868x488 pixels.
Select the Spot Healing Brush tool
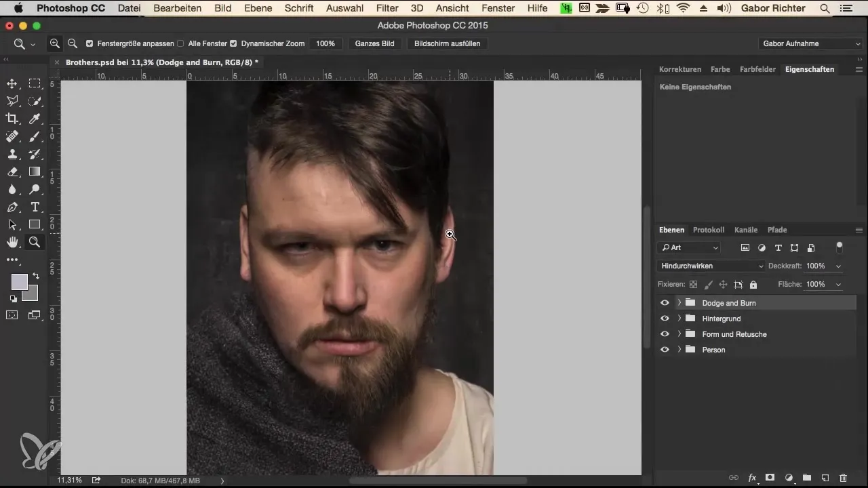[x=12, y=136]
